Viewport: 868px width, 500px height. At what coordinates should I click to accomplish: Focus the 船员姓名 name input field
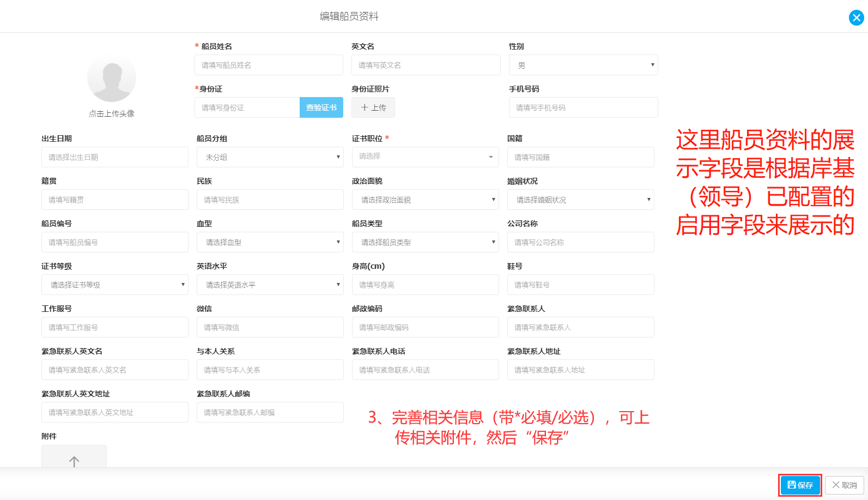(x=269, y=65)
